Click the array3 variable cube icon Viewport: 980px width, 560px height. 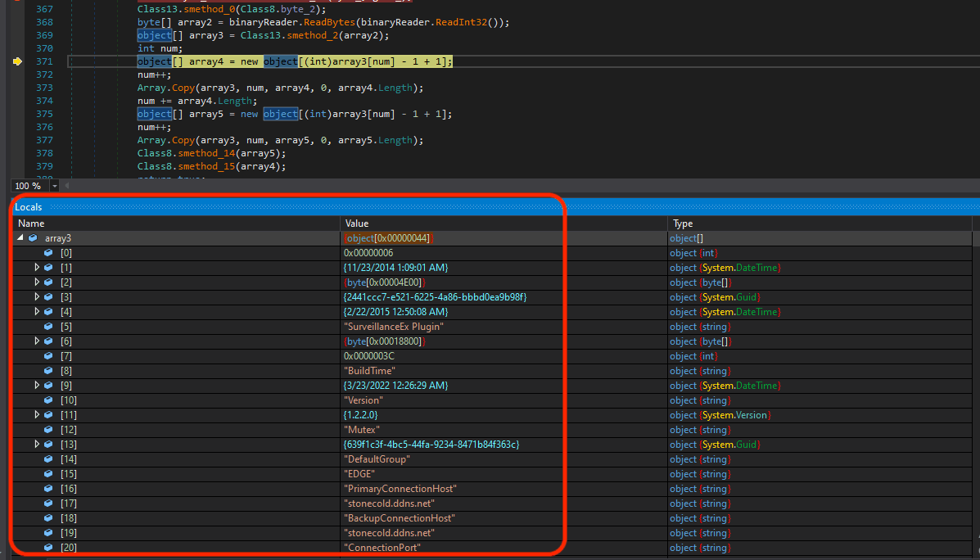click(x=33, y=238)
